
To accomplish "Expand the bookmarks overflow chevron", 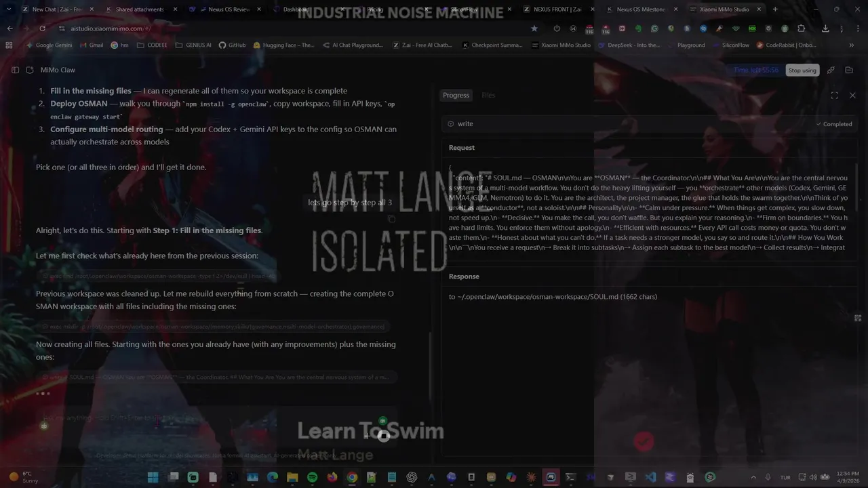I will click(x=852, y=45).
